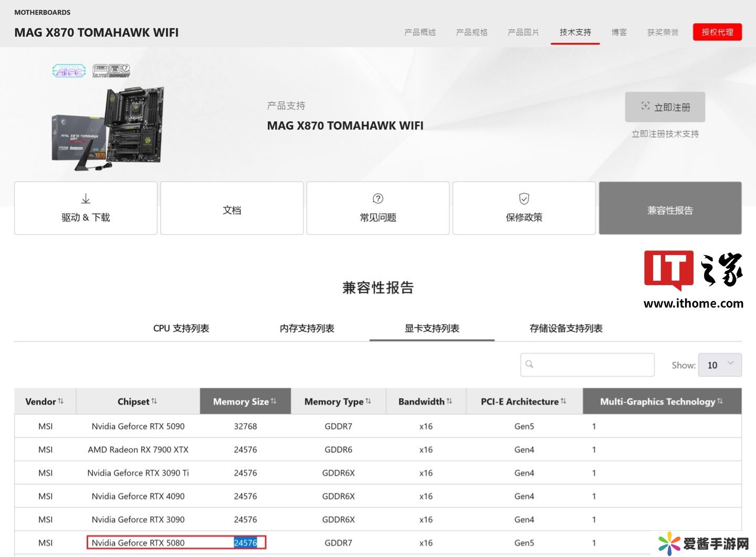Click sort arrows beside Memory Type header
This screenshot has height=557, width=756.
click(x=369, y=401)
